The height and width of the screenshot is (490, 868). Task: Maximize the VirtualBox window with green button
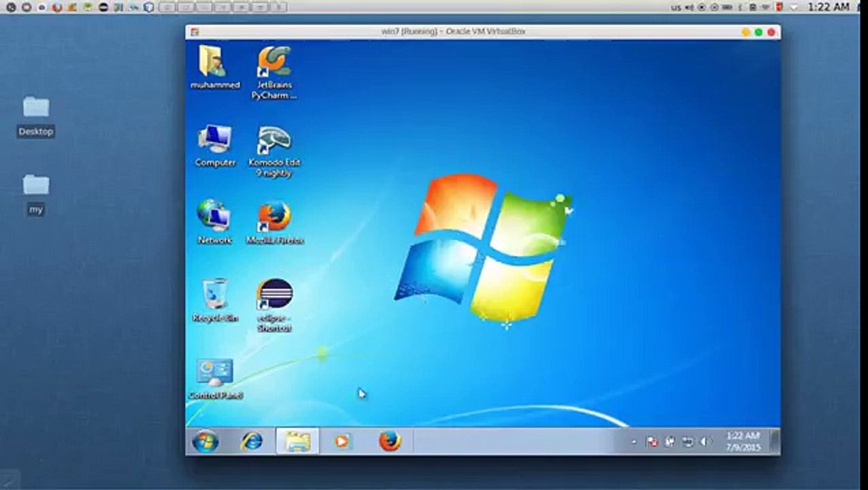(x=758, y=32)
